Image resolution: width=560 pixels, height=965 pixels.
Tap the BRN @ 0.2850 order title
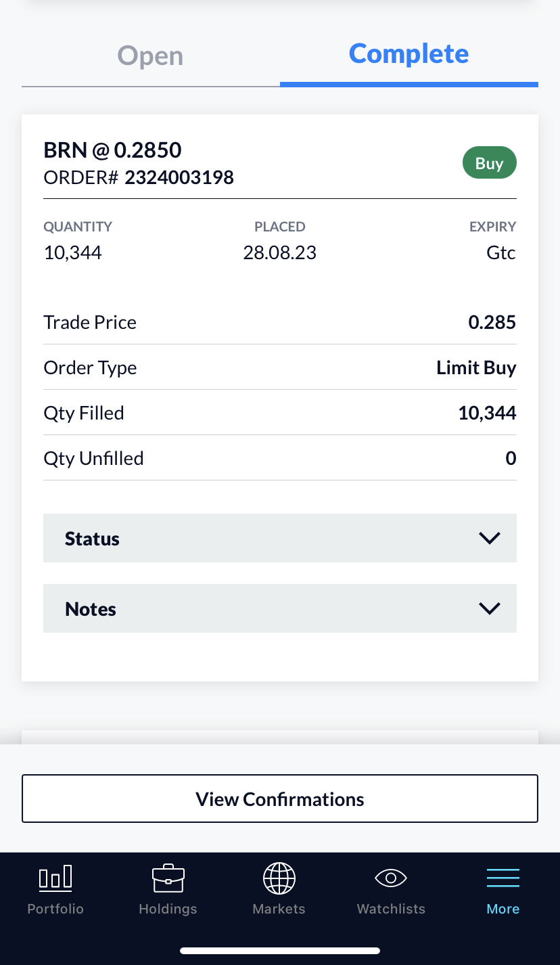click(112, 150)
